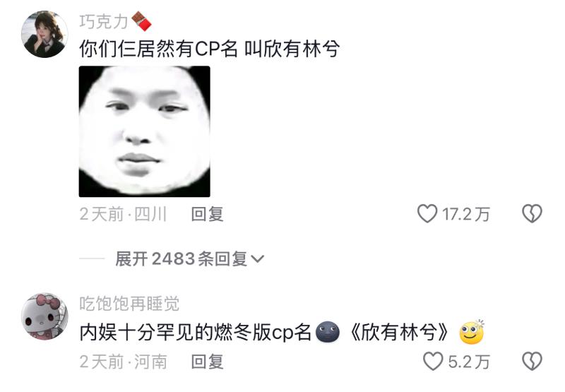Open the Hello Kitty avatar profile

[x=44, y=316]
